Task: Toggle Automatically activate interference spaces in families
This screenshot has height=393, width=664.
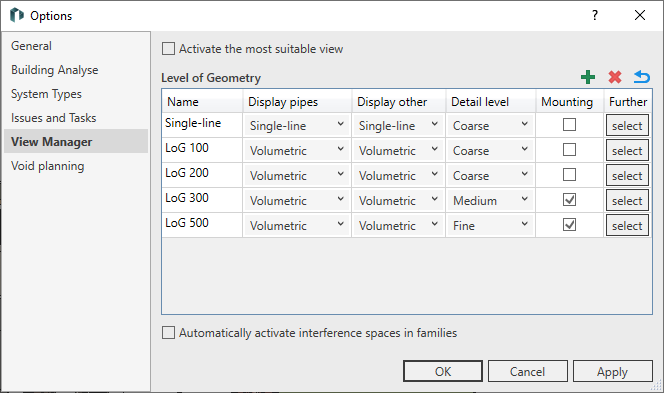Action: click(x=169, y=333)
